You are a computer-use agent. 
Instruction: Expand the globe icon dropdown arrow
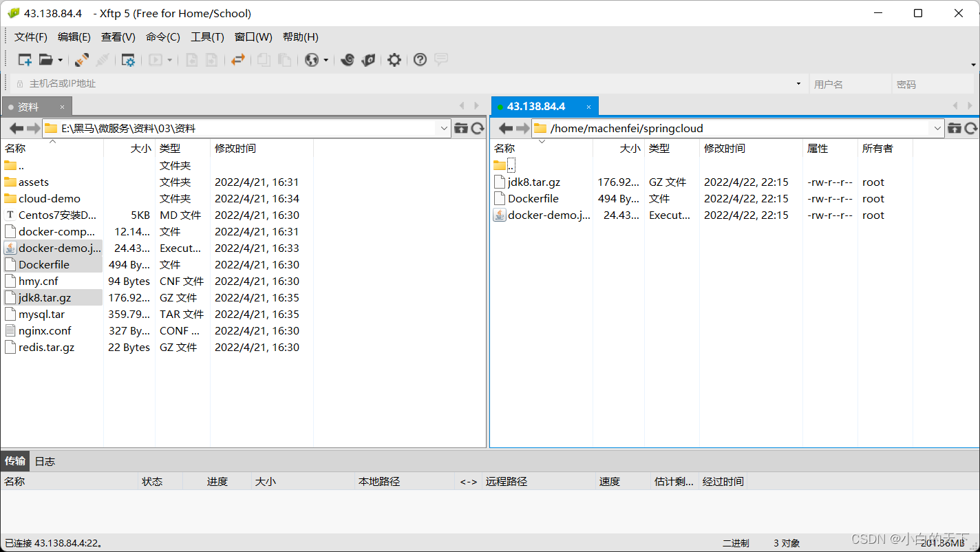pos(326,61)
